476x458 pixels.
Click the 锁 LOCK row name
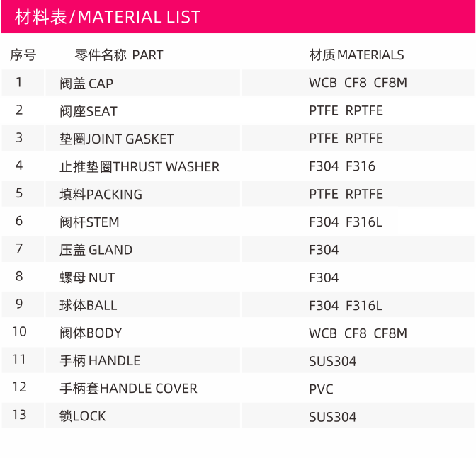tap(83, 416)
